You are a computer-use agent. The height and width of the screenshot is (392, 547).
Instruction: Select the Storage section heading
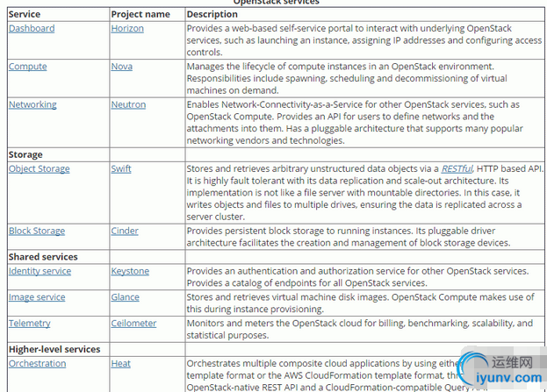coord(25,154)
